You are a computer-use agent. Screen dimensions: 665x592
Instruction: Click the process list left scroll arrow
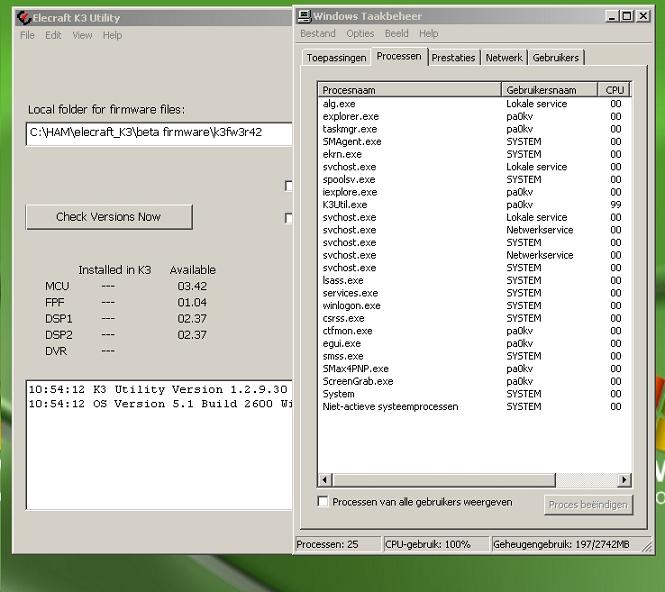coord(325,480)
